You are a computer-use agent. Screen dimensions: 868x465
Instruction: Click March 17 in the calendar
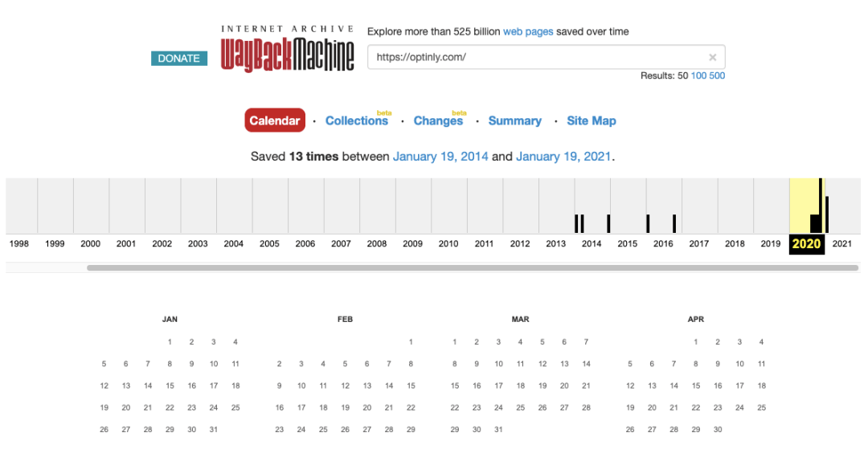click(x=499, y=385)
